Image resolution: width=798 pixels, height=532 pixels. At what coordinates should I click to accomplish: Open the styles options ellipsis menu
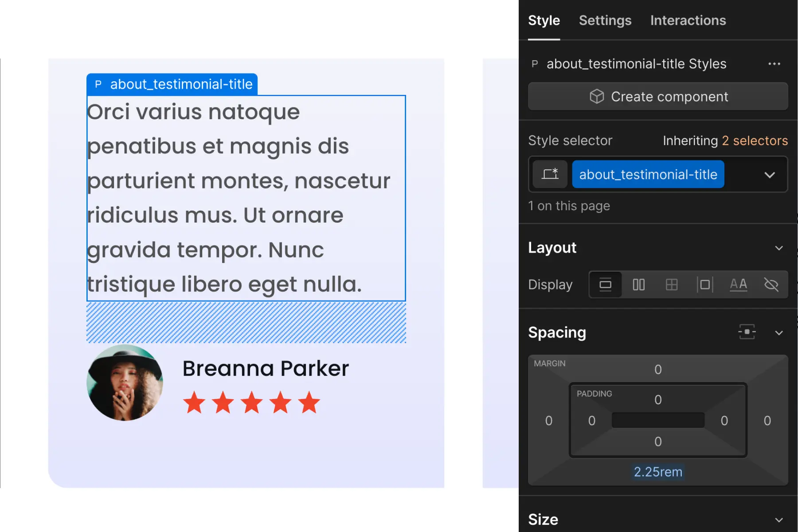click(774, 63)
